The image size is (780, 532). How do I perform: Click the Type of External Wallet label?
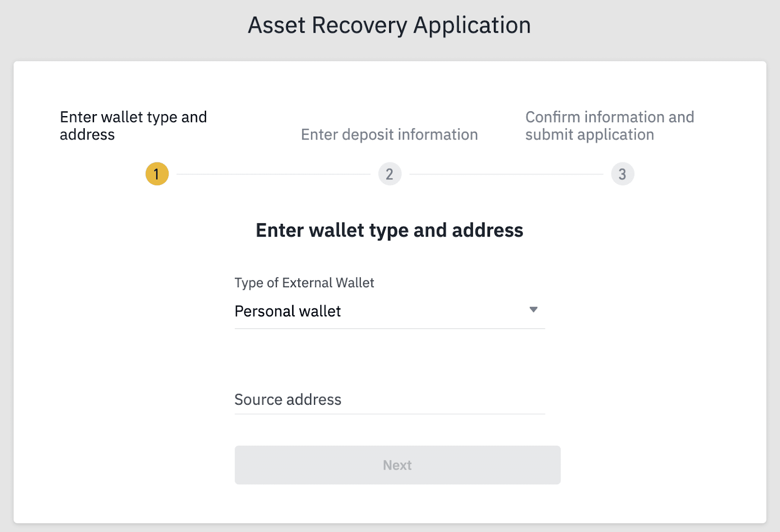pyautogui.click(x=304, y=283)
